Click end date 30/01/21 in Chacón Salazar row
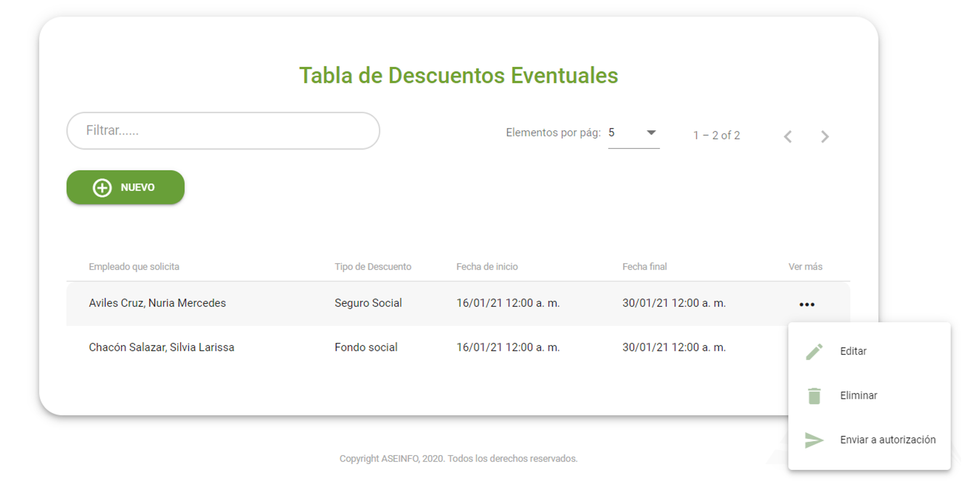The height and width of the screenshot is (490, 980). [674, 348]
